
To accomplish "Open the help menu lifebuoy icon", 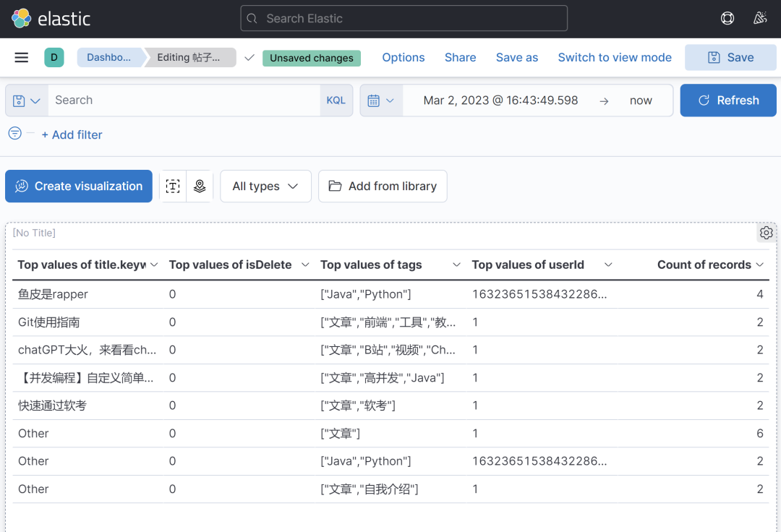I will pos(727,19).
